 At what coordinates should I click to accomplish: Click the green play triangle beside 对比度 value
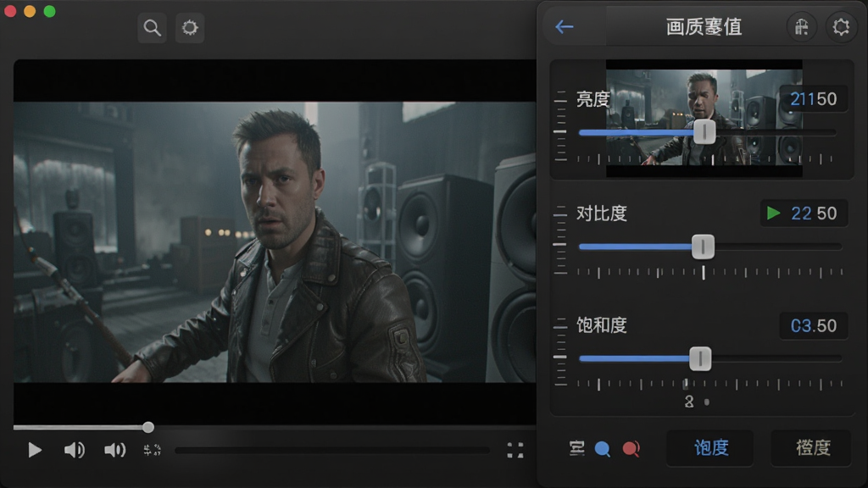tap(773, 213)
